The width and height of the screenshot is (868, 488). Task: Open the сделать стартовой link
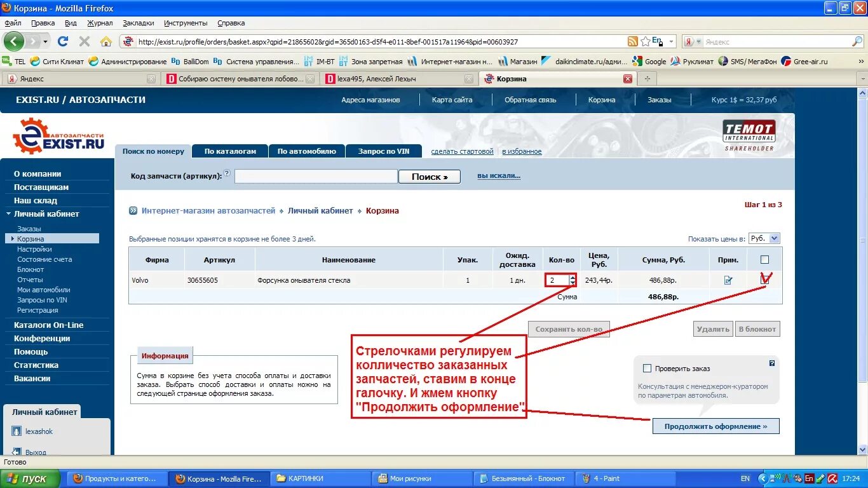pyautogui.click(x=462, y=151)
